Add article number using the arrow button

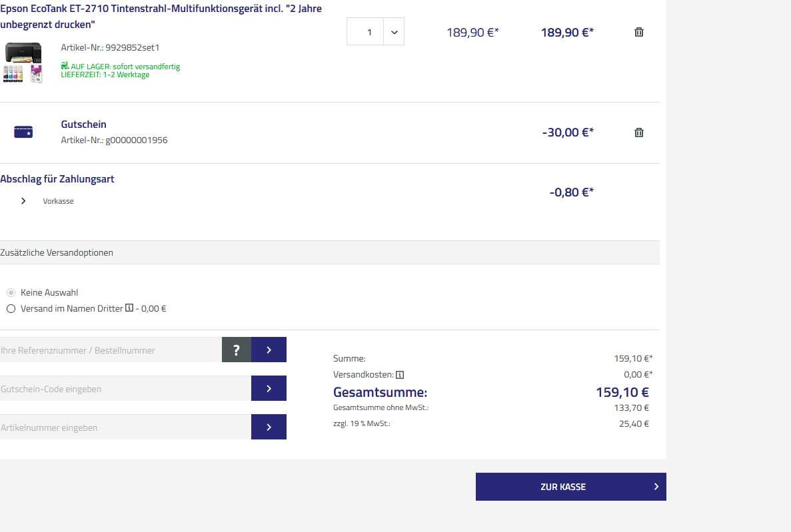tap(269, 427)
